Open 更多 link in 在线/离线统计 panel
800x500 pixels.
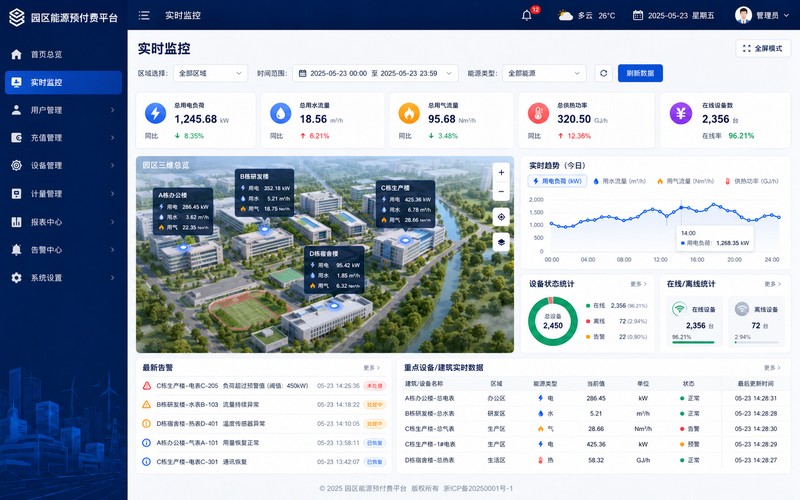(772, 284)
